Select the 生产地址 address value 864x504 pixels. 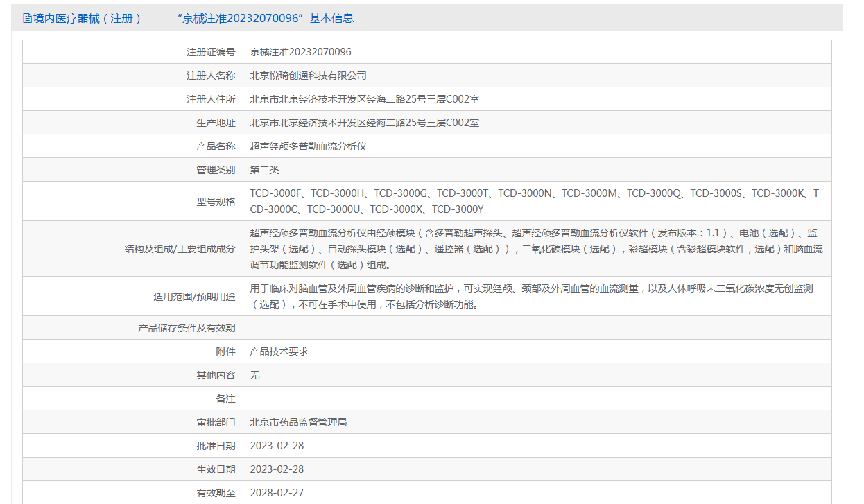tap(365, 123)
